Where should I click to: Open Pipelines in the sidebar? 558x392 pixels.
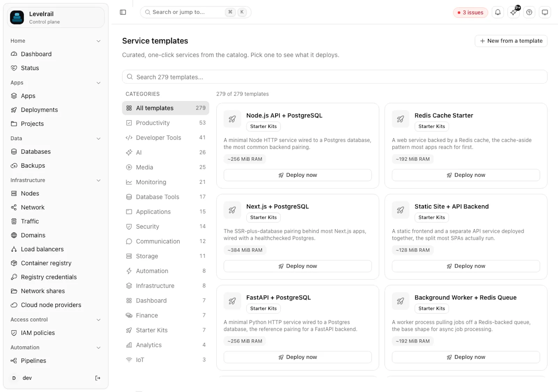click(x=56, y=361)
